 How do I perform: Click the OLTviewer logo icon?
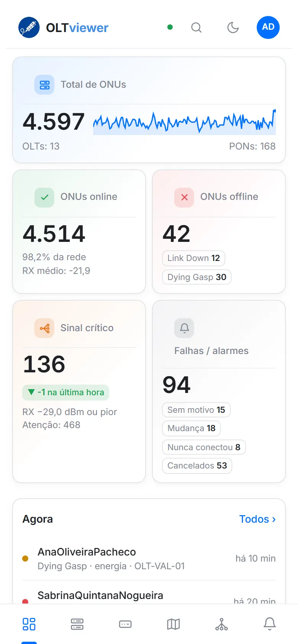point(29,27)
